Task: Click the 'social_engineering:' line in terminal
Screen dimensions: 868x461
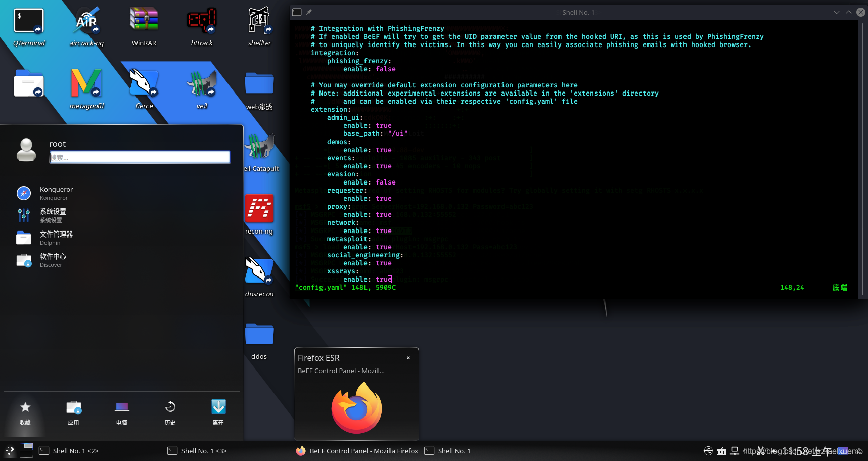Action: coord(365,255)
